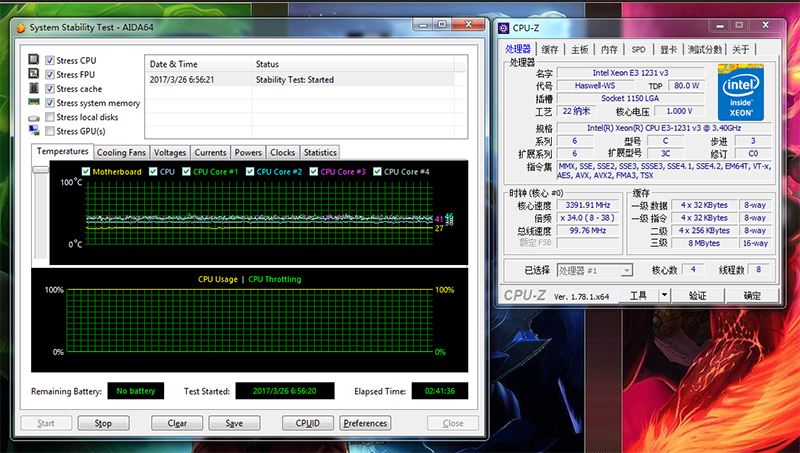Click the Stress cache icon
Screen dimensions: 800x453
point(34,88)
